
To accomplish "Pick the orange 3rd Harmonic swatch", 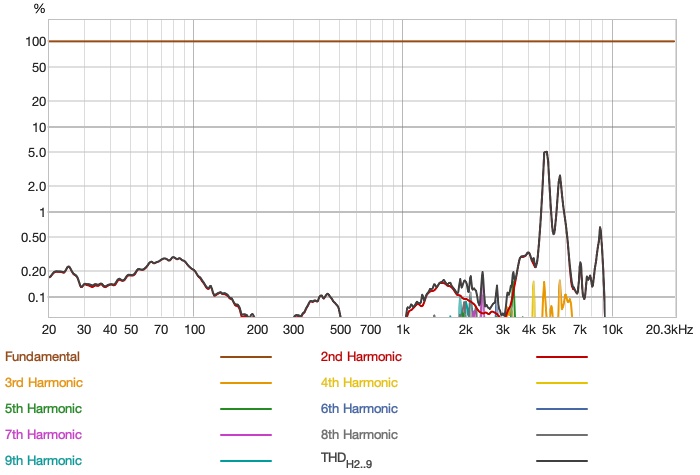I will click(246, 383).
